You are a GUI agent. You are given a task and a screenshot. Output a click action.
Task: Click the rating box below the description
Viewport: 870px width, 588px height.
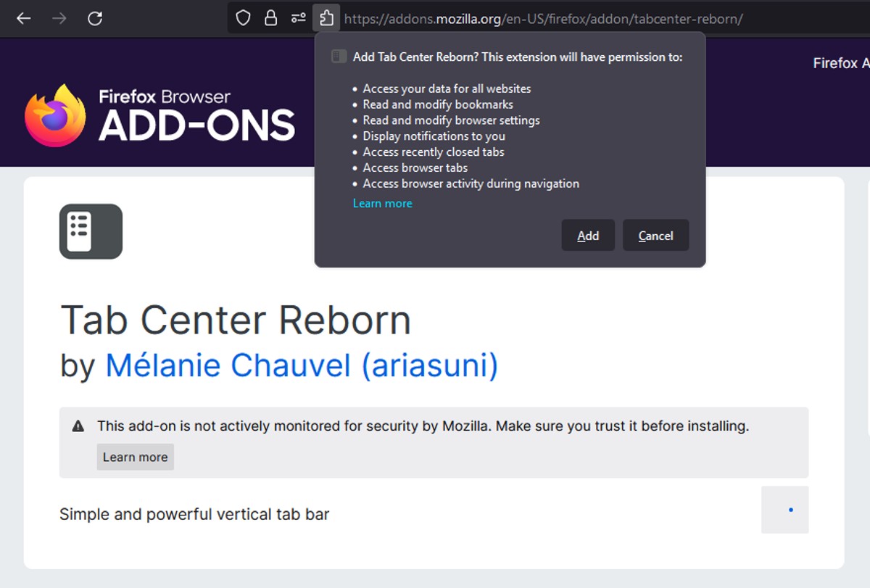784,510
